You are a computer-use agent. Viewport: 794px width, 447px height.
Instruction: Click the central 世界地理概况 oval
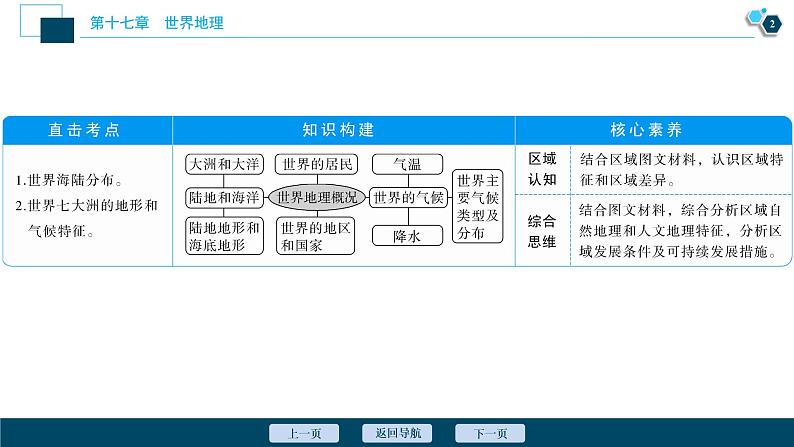click(x=317, y=198)
